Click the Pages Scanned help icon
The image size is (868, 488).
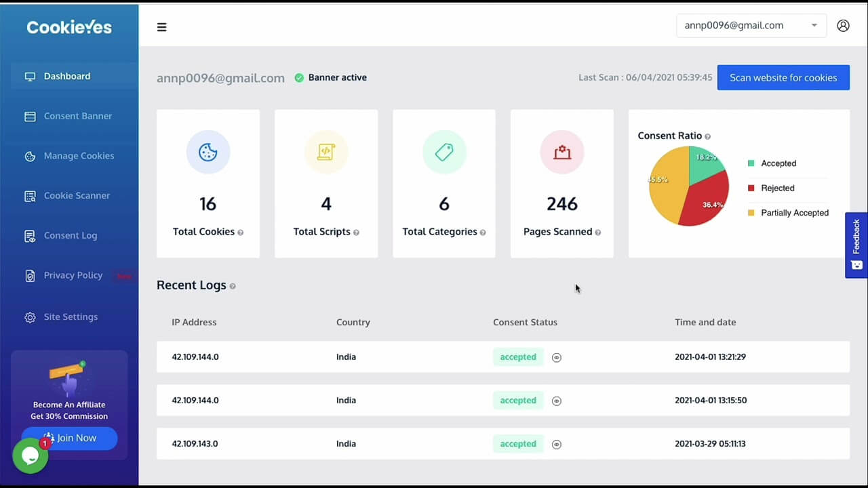pyautogui.click(x=598, y=232)
